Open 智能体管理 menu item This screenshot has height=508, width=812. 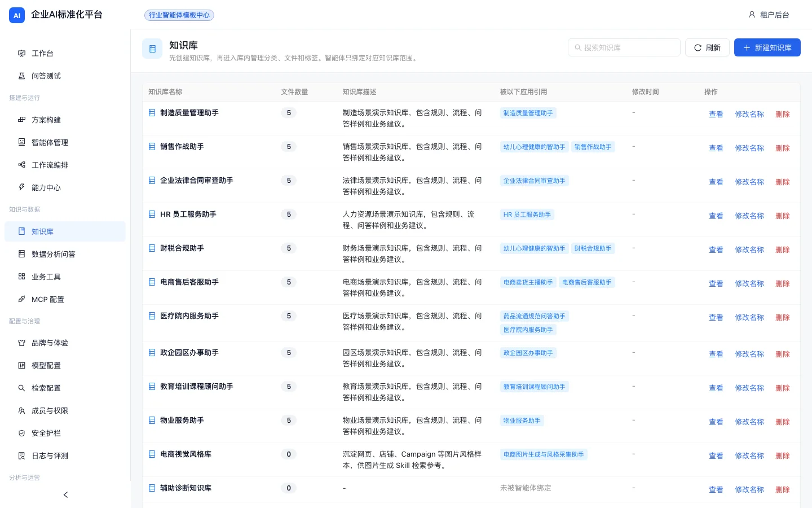[x=65, y=142]
